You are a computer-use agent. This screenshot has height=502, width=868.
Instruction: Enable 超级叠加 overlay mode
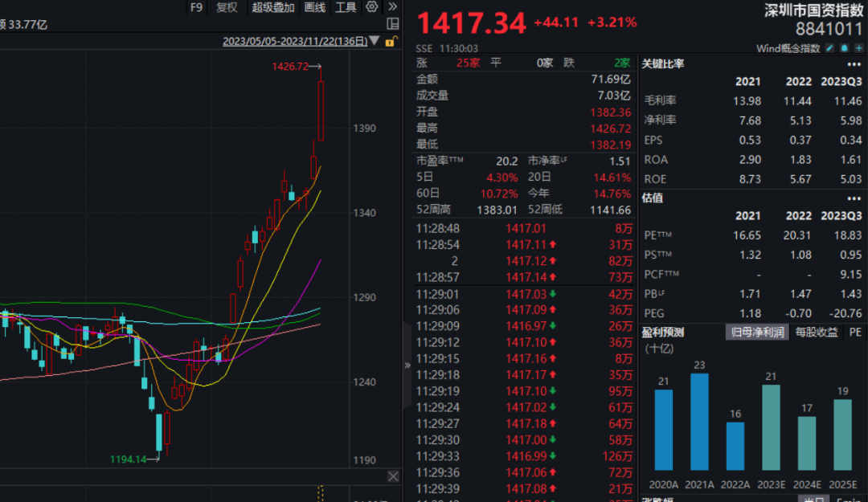click(272, 7)
